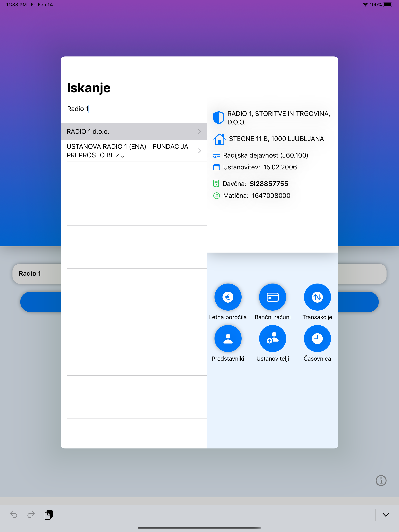The height and width of the screenshot is (532, 399).
Task: Select the RADIO 1 d.o.o. result
Action: (134, 131)
